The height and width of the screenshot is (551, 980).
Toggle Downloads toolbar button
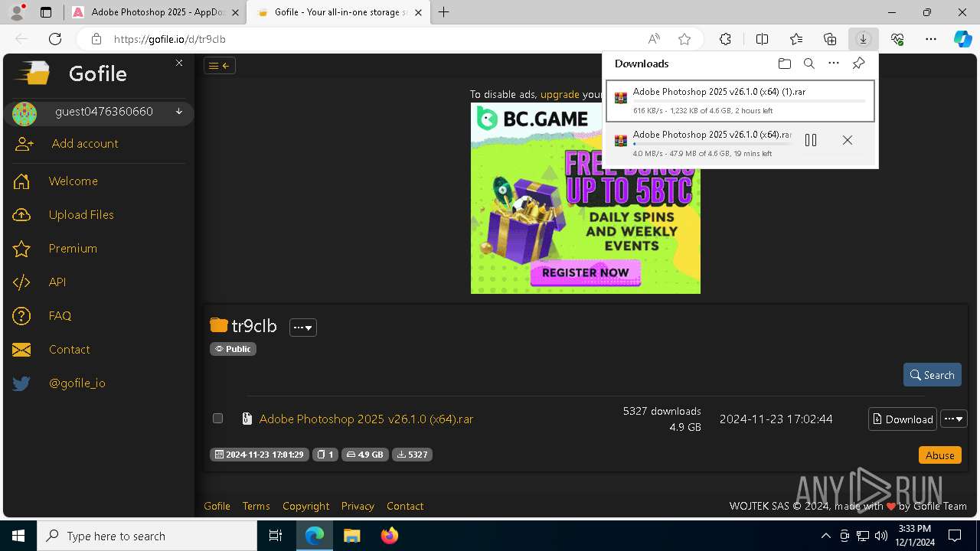(x=863, y=39)
